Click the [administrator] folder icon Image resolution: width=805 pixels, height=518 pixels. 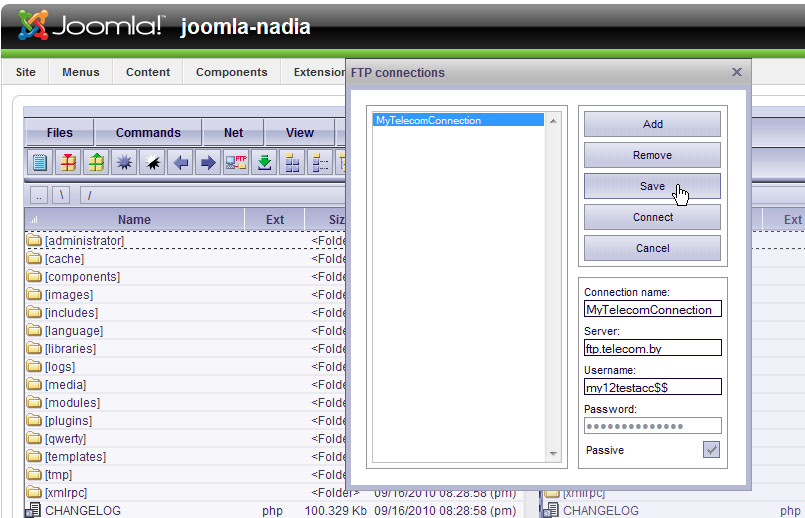[34, 240]
